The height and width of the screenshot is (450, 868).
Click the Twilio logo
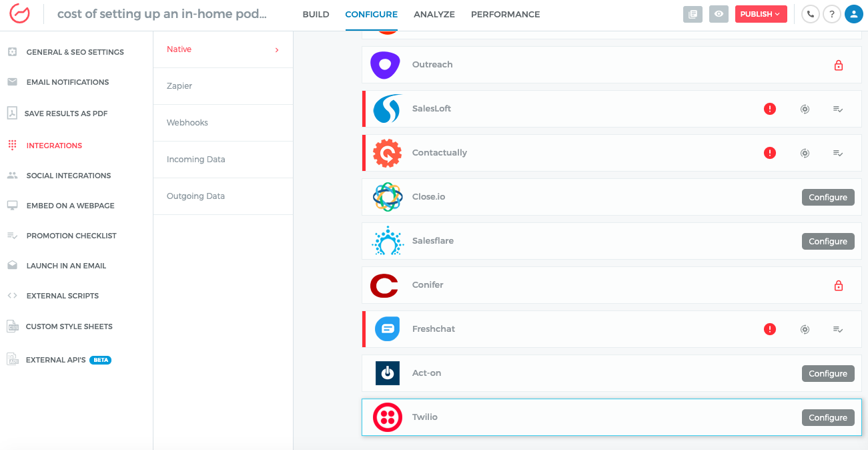387,417
